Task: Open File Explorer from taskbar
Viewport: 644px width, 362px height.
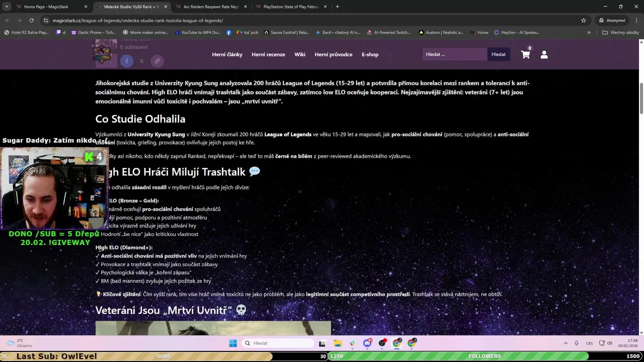Action: tap(338, 343)
